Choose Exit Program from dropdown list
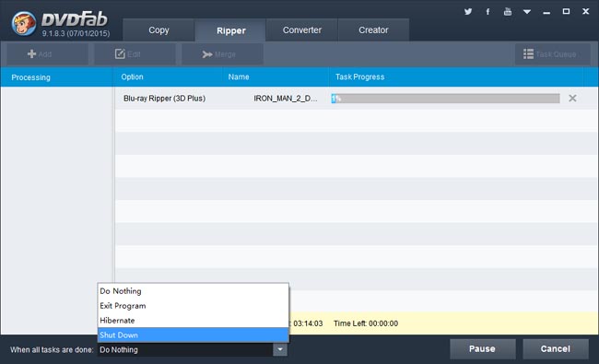599x364 pixels. [x=194, y=306]
